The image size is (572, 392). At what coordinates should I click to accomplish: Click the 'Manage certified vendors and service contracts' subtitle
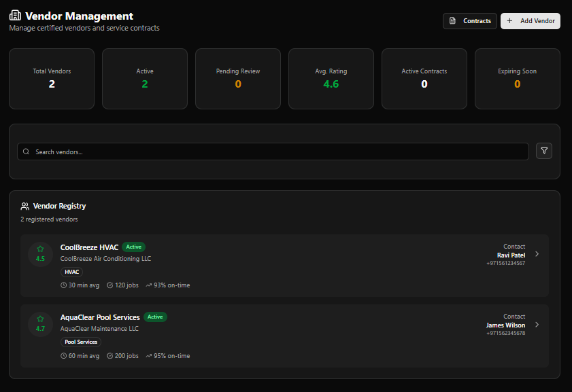pyautogui.click(x=84, y=28)
